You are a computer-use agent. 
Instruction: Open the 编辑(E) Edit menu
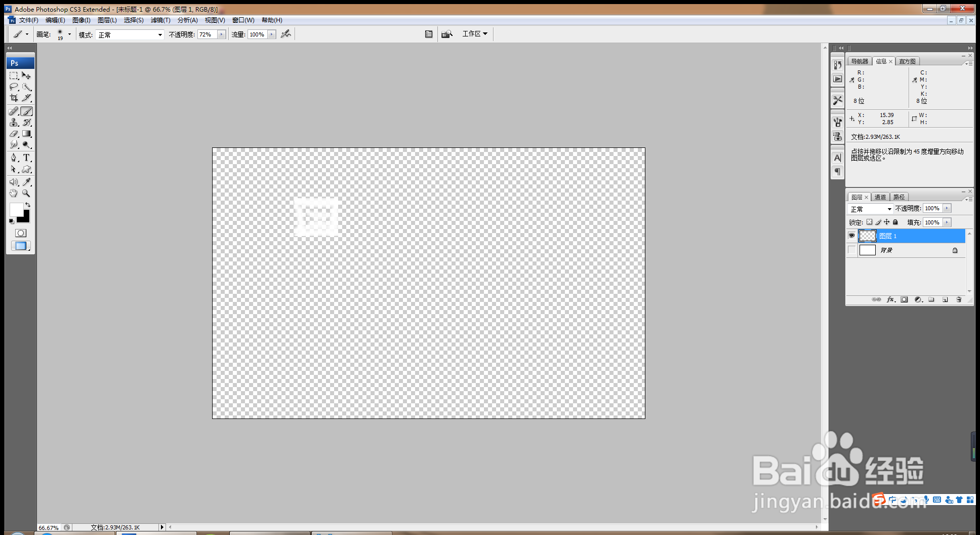[55, 20]
